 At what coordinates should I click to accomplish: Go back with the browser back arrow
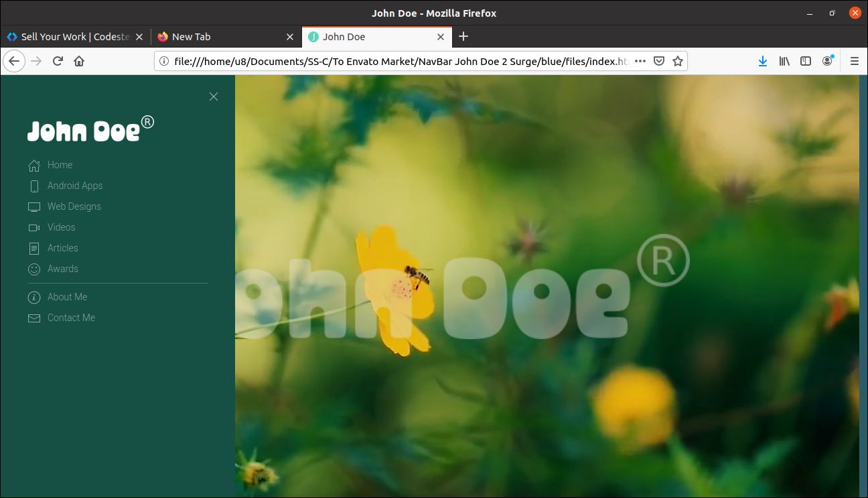[x=14, y=61]
